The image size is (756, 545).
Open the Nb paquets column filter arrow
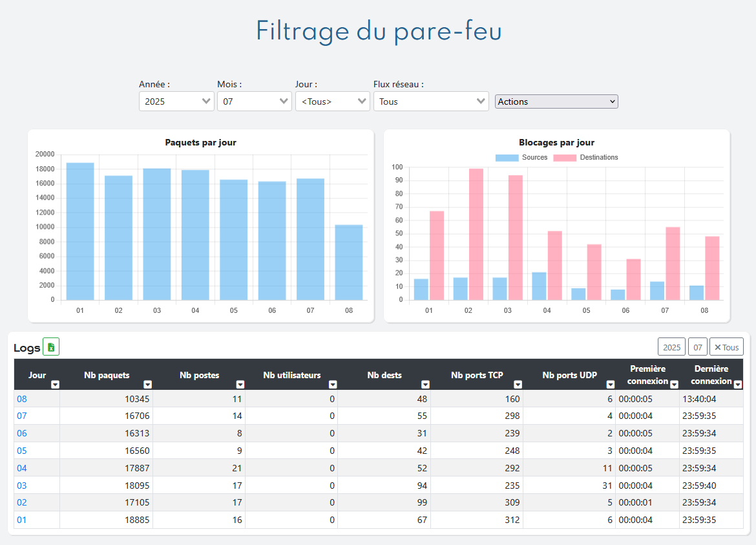(147, 385)
